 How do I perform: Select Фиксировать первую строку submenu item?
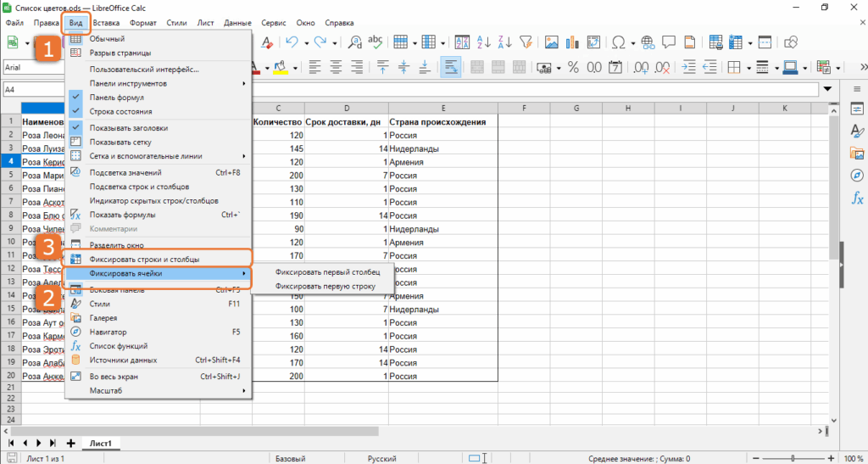(325, 286)
